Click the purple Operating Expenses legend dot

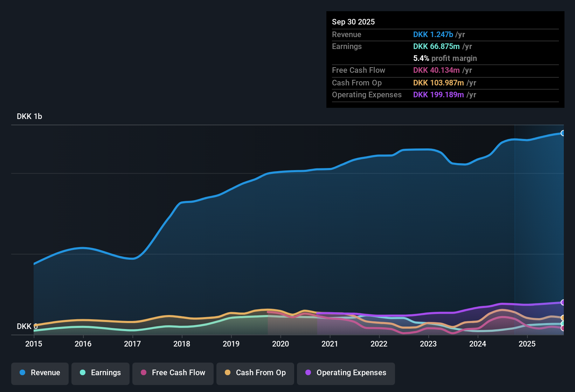pyautogui.click(x=307, y=373)
